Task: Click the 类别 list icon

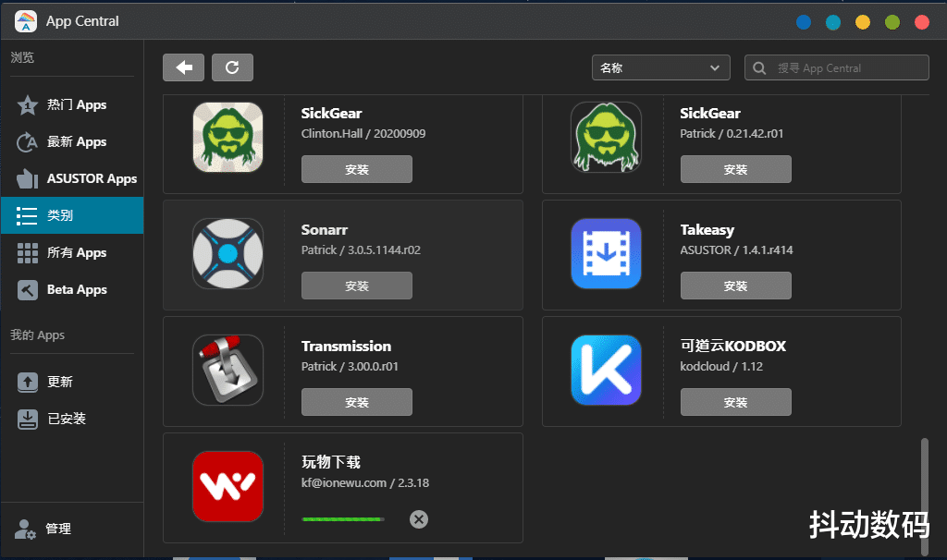Action: pos(27,215)
